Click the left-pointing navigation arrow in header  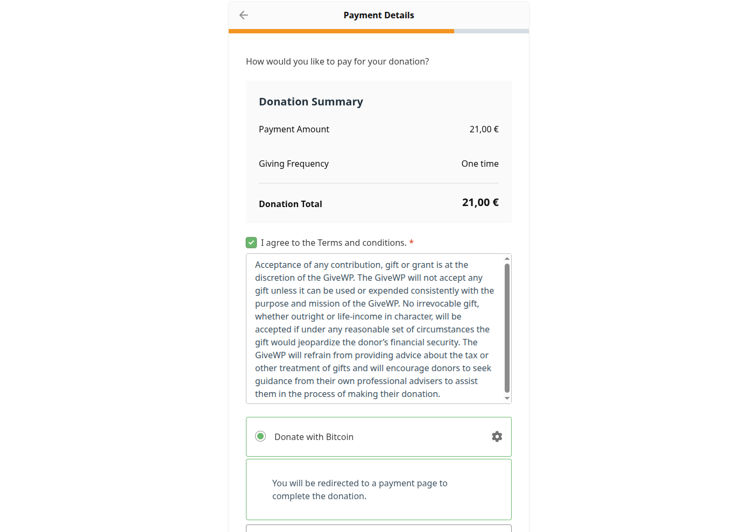click(x=243, y=15)
